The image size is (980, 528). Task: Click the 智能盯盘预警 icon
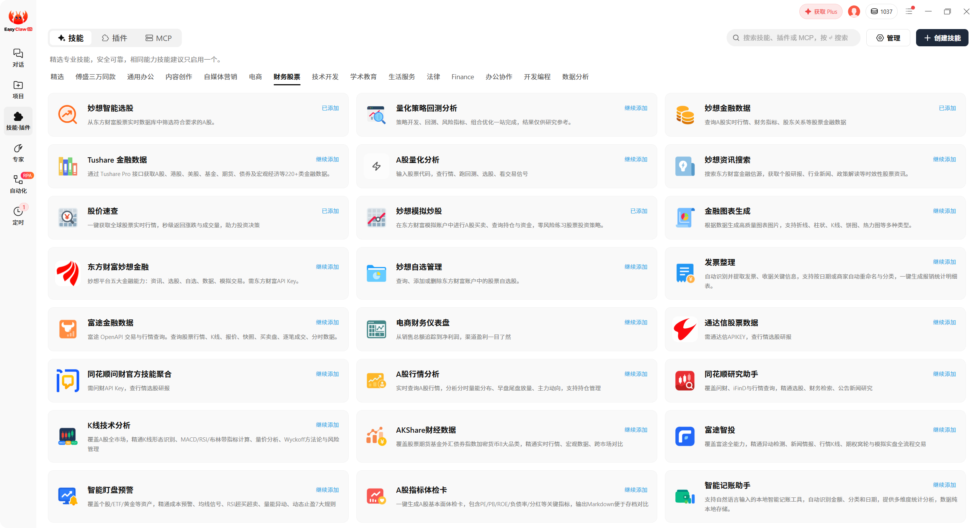tap(68, 496)
